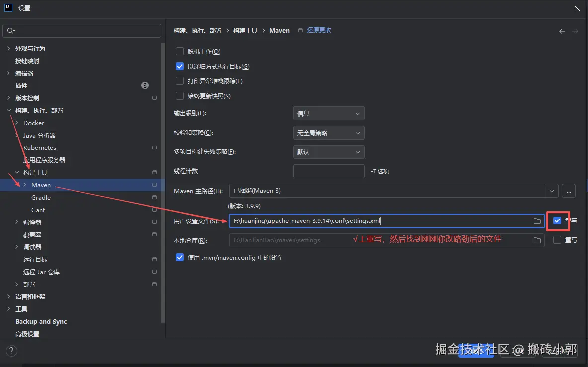Screen dimensions: 588x367
Task: Click the magnifier icon in the settings search box
Action: (10, 30)
